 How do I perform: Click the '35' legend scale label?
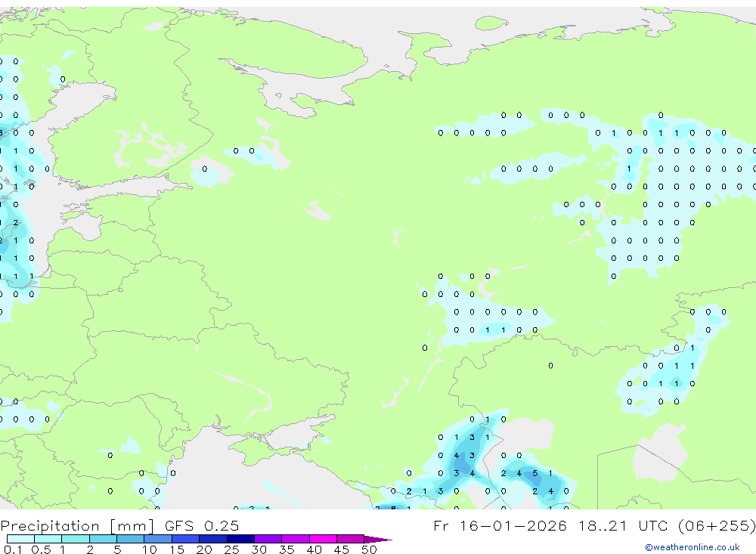(x=287, y=549)
